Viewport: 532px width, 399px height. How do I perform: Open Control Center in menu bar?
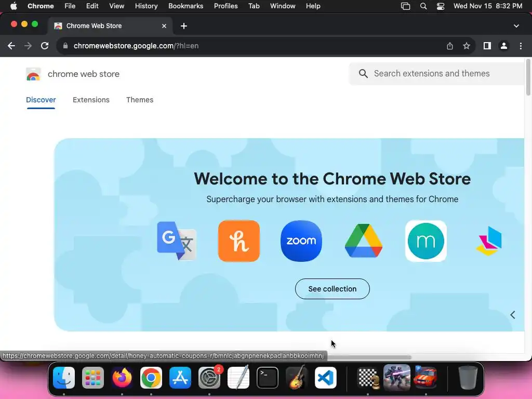coord(441,6)
